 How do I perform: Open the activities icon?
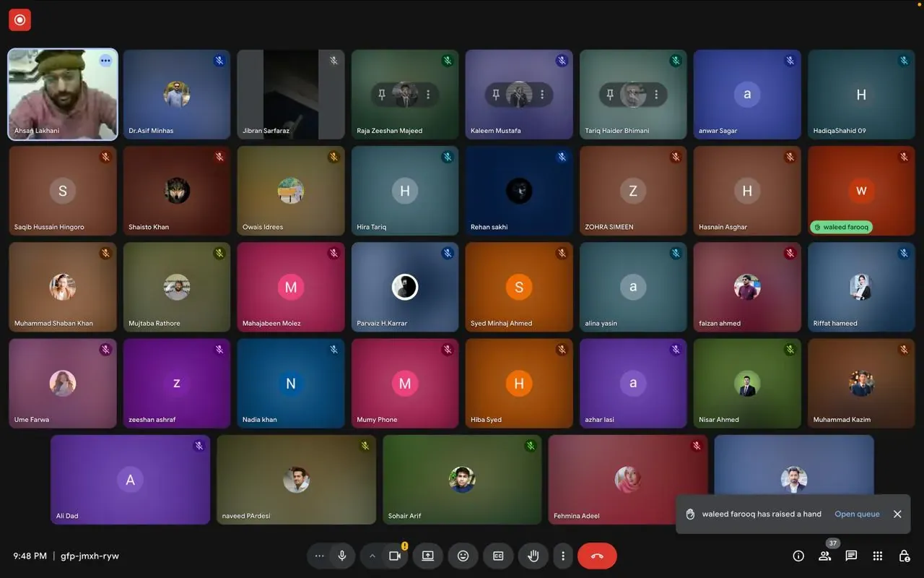pyautogui.click(x=878, y=556)
